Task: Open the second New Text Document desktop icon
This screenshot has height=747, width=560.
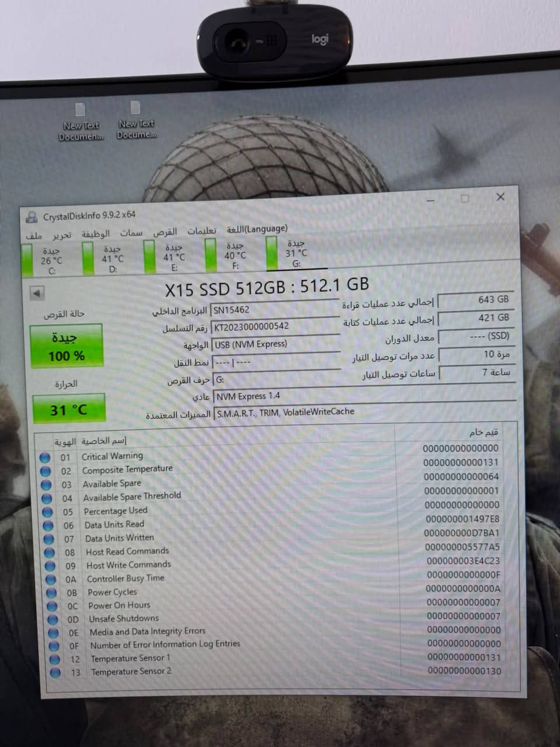Action: 136,120
